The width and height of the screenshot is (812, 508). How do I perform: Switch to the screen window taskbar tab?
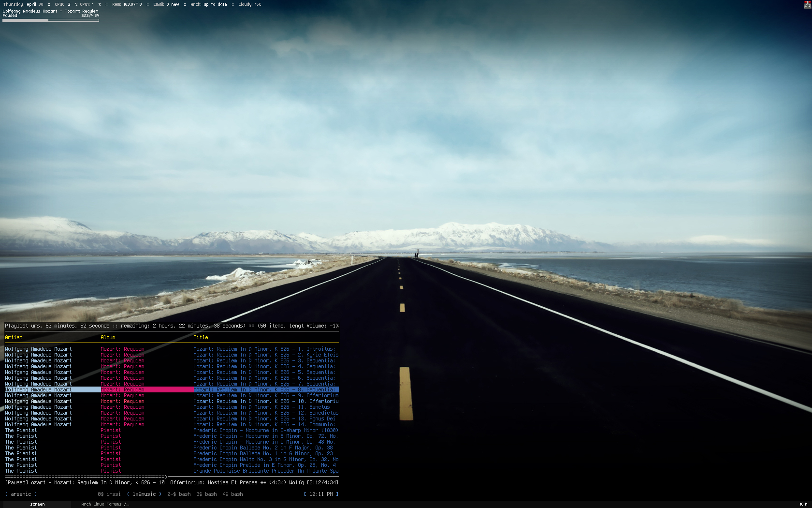pos(37,504)
